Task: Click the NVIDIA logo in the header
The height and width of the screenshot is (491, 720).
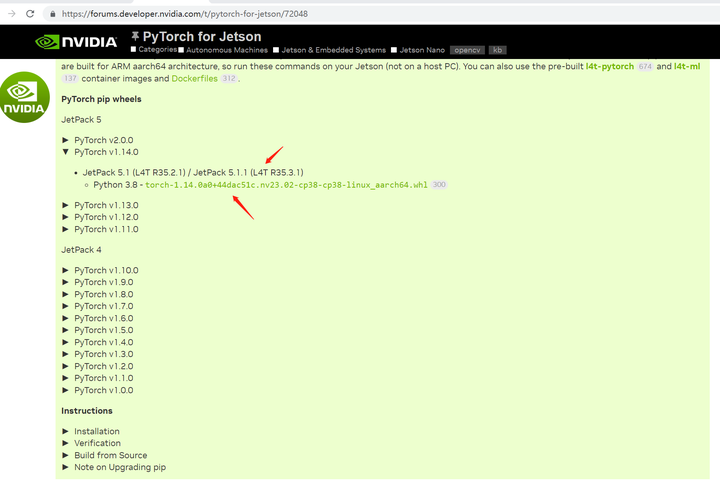Action: point(76,42)
